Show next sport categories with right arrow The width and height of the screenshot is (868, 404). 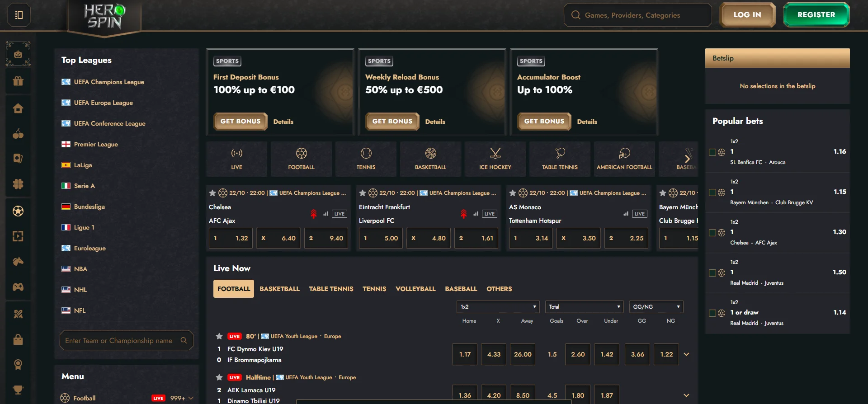687,159
